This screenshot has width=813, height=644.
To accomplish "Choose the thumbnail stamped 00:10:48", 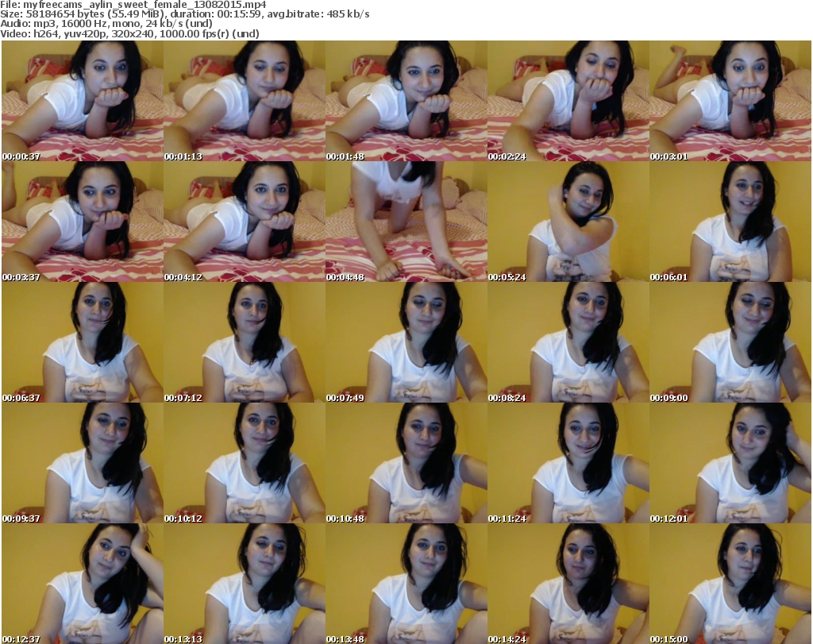I will tap(406, 462).
